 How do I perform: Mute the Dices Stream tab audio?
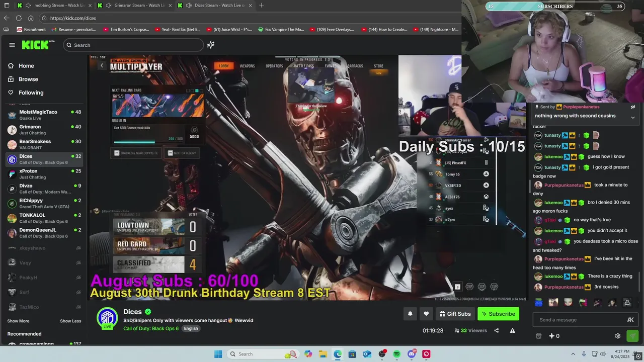[x=188, y=5]
